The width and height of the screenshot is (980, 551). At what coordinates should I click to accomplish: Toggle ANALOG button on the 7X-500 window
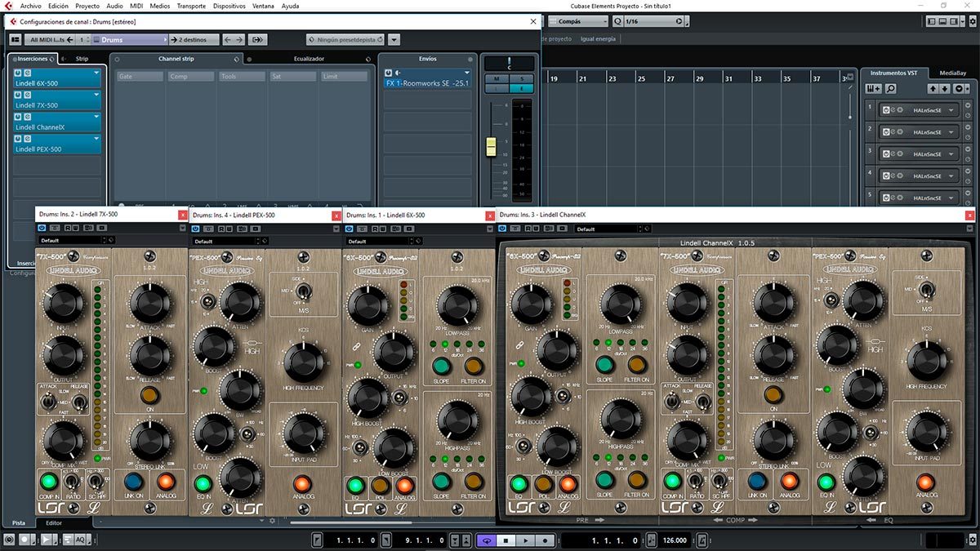coord(167,481)
